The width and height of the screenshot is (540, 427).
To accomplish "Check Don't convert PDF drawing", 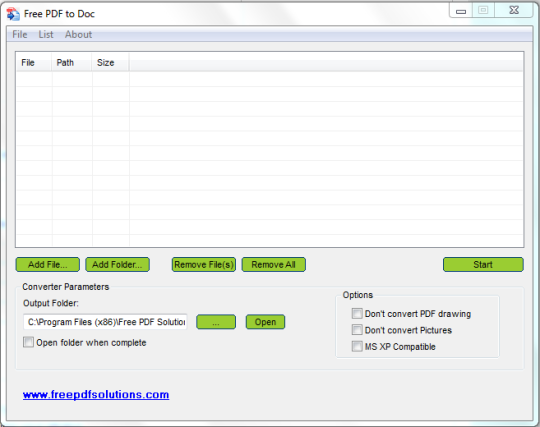I will point(357,314).
